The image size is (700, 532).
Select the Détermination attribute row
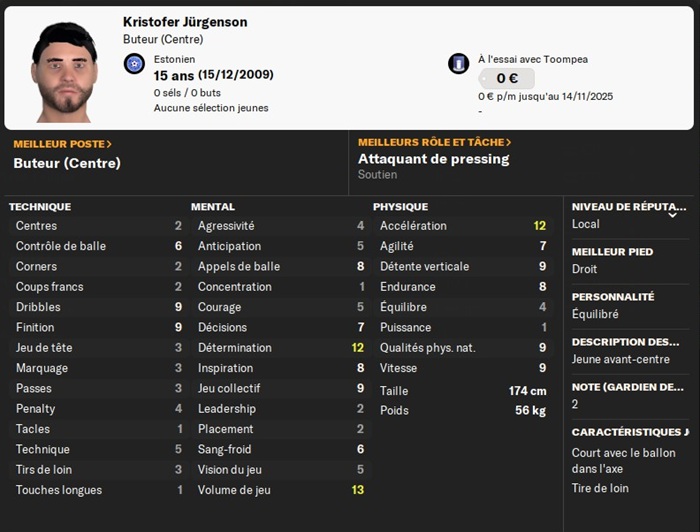coord(280,348)
